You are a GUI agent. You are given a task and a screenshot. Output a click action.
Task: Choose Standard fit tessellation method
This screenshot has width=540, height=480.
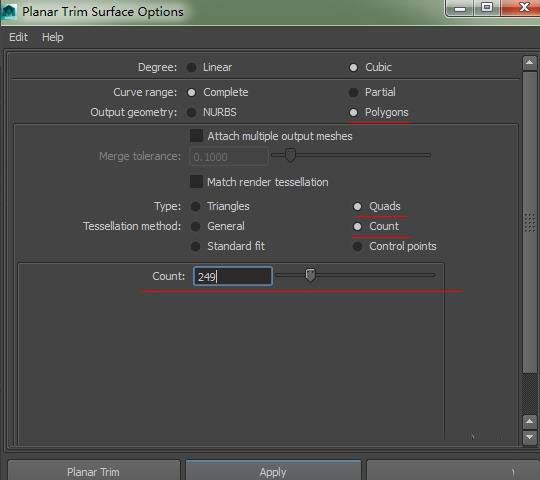pos(195,246)
